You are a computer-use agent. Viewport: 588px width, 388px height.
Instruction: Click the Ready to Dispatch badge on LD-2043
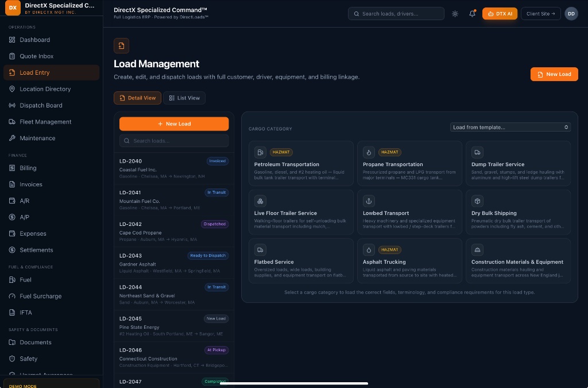(208, 256)
